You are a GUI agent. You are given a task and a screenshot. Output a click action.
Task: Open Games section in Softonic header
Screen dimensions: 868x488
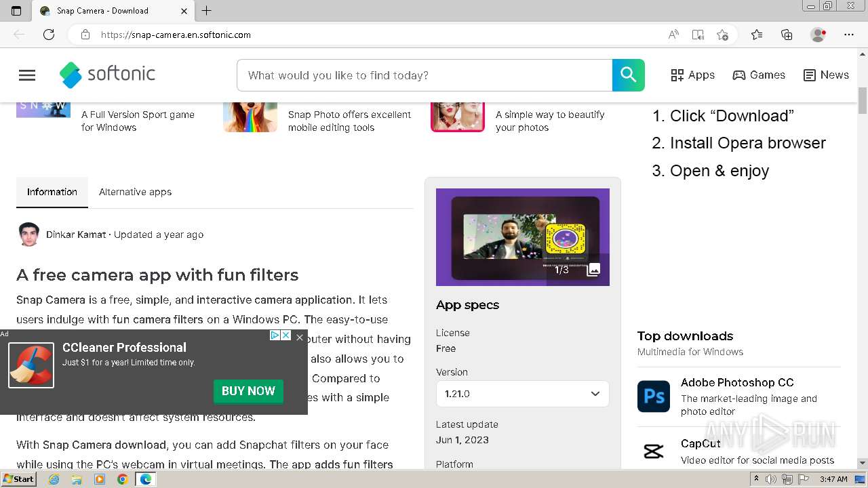tap(759, 75)
